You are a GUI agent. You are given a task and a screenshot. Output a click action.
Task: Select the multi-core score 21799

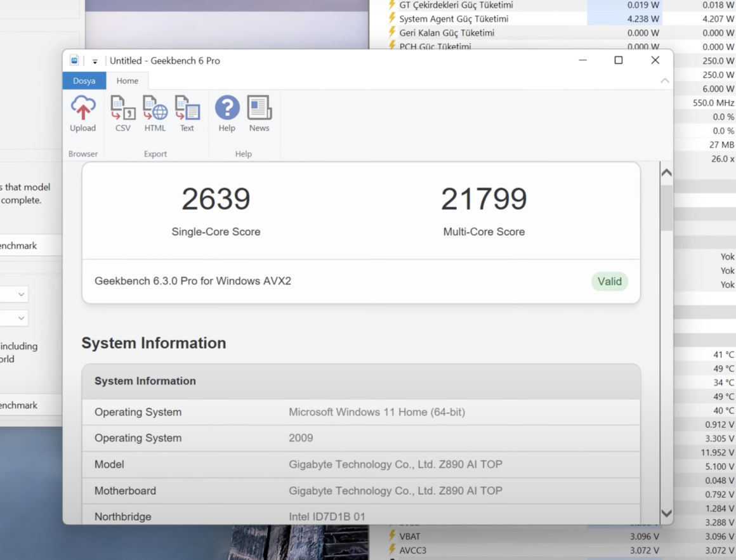[x=484, y=199]
